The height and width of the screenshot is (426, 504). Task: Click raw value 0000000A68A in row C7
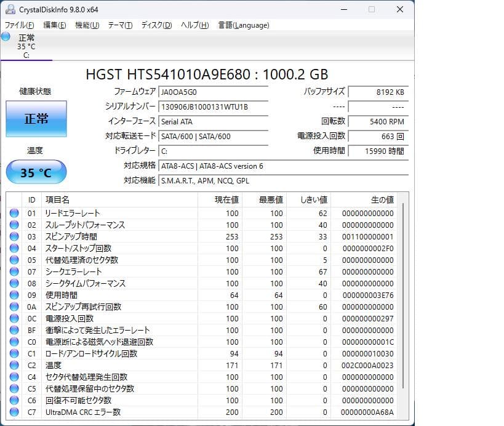coord(367,412)
